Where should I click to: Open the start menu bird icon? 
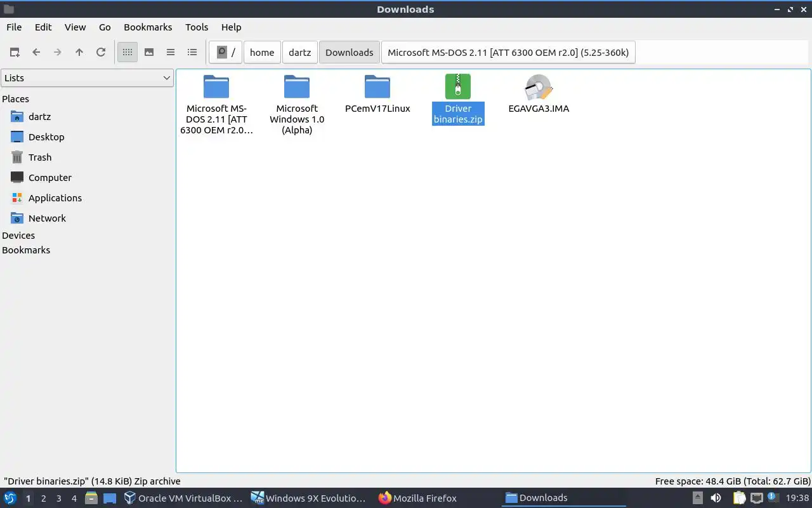click(x=10, y=498)
